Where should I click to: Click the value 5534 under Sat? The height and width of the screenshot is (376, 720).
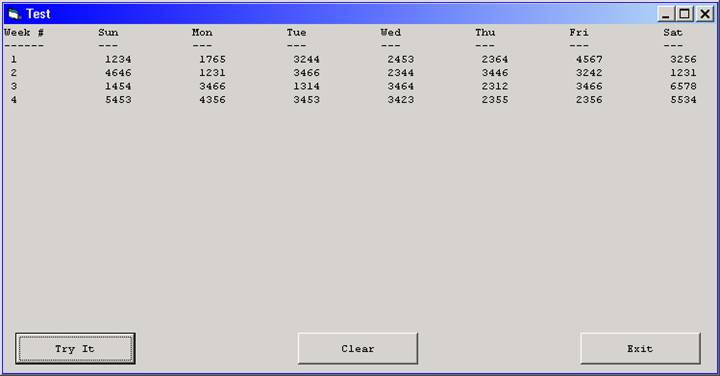pos(683,100)
